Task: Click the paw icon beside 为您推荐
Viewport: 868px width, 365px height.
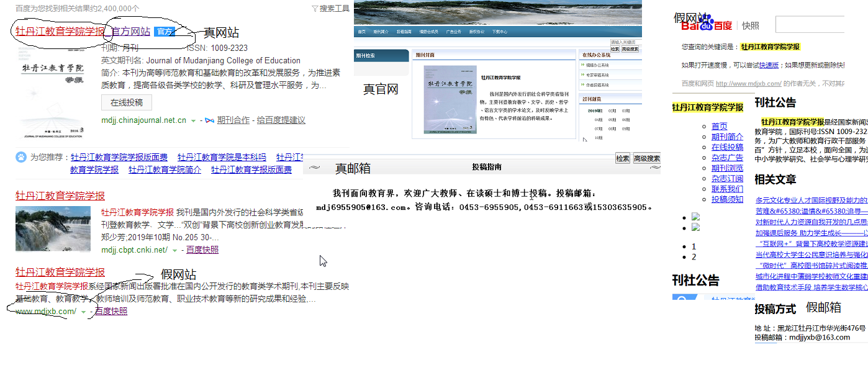Action: [21, 157]
